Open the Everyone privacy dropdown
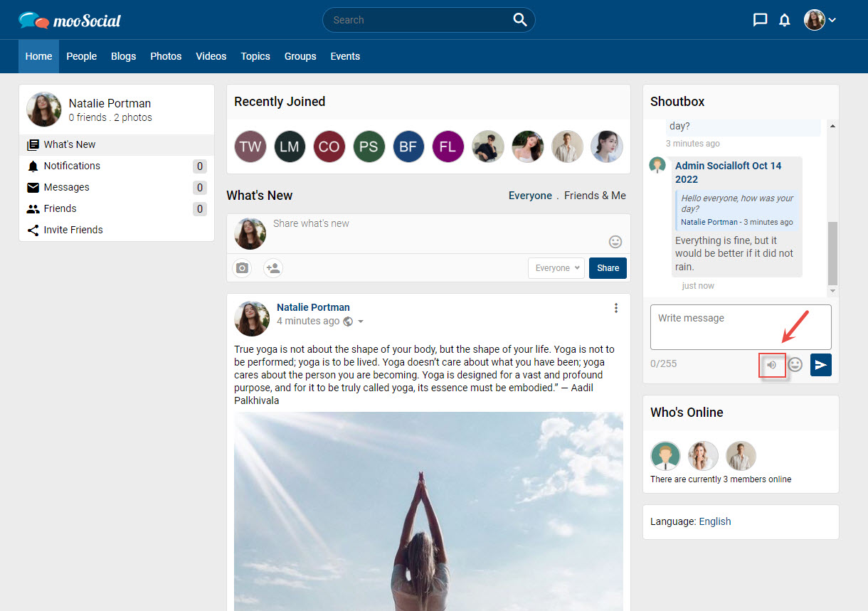868x611 pixels. click(556, 268)
